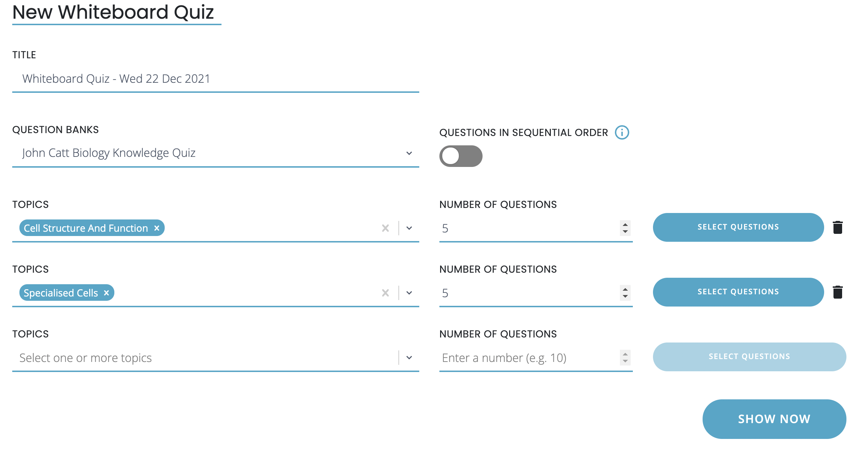This screenshot has width=868, height=449.
Task: Click the empty number of questions field
Action: click(x=529, y=358)
